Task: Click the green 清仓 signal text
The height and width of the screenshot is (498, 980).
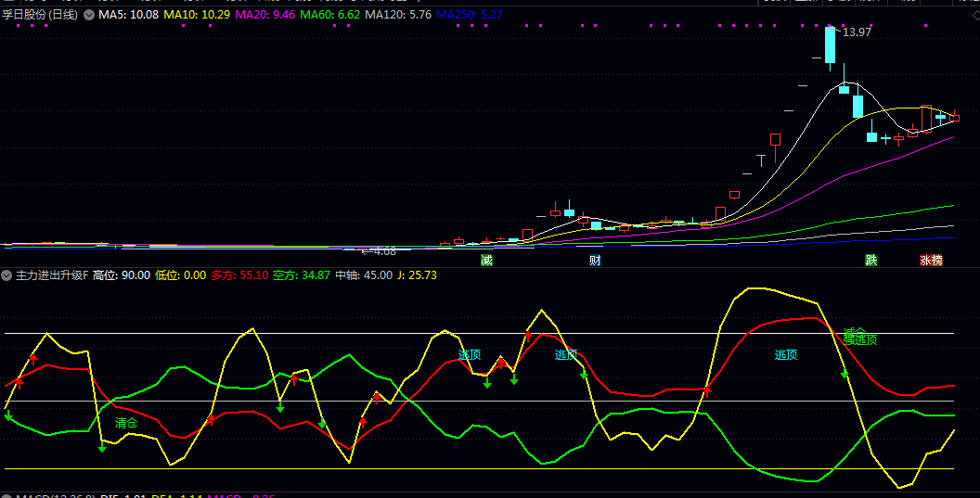Action: (126, 423)
